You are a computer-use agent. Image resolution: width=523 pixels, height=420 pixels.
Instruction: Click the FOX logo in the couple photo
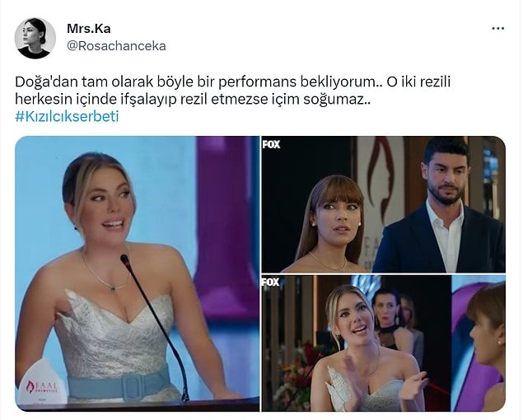[271, 144]
